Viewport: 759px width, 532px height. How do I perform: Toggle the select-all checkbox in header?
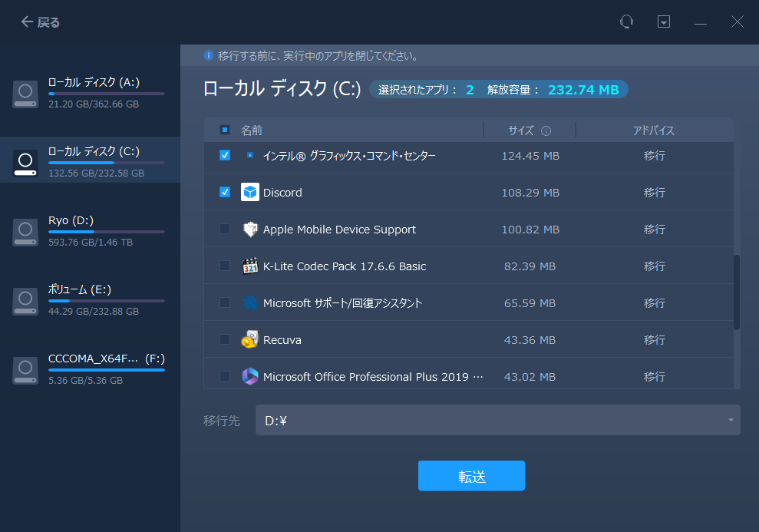(x=225, y=131)
